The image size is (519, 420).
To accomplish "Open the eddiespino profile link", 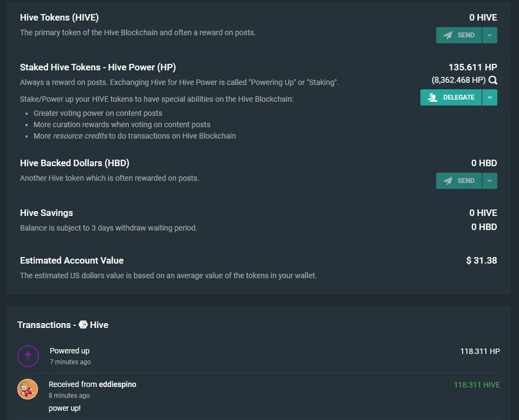I will 118,384.
